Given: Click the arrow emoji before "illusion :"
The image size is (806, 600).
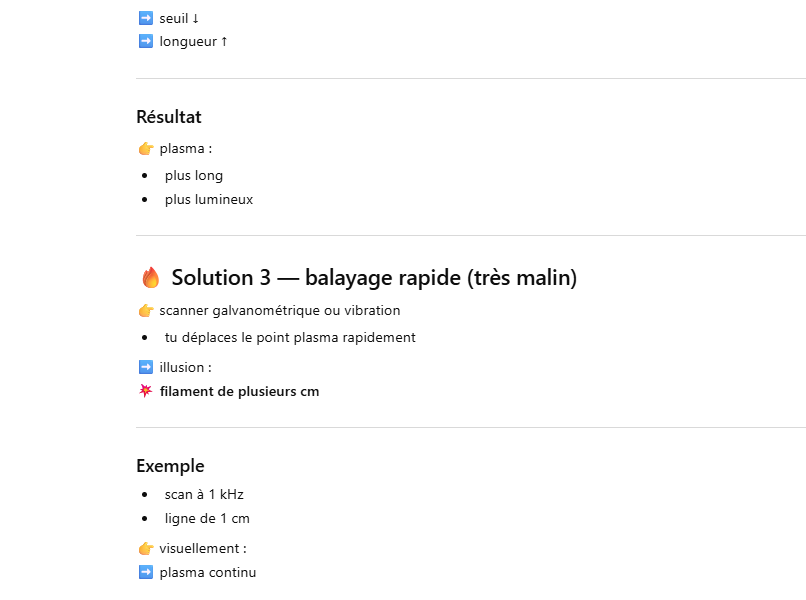Looking at the screenshot, I should click(145, 367).
